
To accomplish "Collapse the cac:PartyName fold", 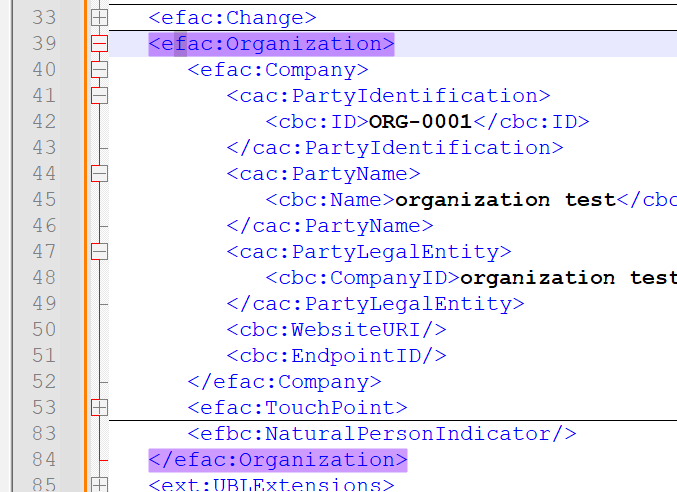I will tap(99, 174).
